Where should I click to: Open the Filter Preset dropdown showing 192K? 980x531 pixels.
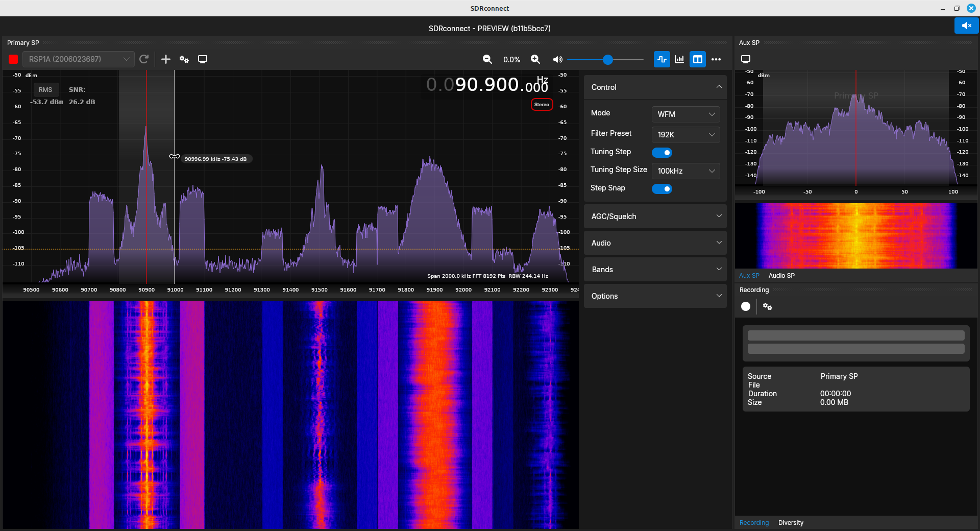[685, 134]
